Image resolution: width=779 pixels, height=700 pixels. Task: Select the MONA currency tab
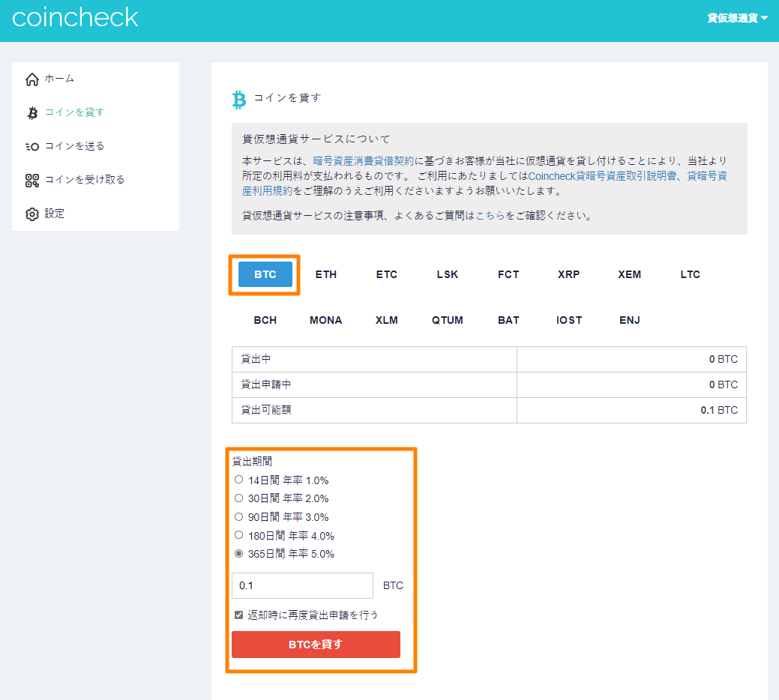pos(325,320)
